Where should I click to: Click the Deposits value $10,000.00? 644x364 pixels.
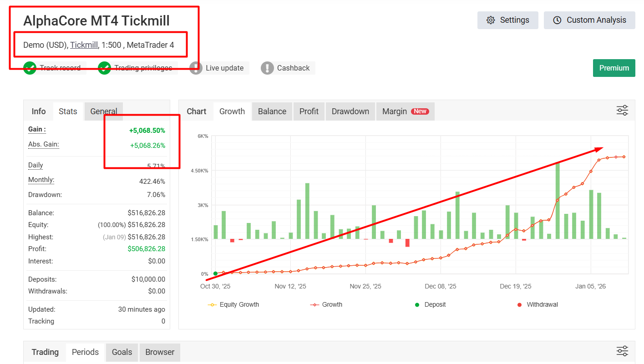(x=148, y=279)
